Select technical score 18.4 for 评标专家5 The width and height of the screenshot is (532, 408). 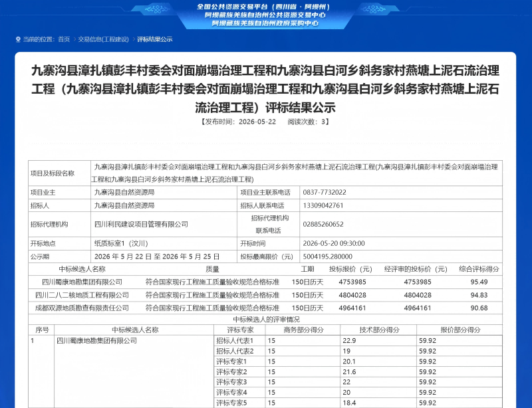349,403
